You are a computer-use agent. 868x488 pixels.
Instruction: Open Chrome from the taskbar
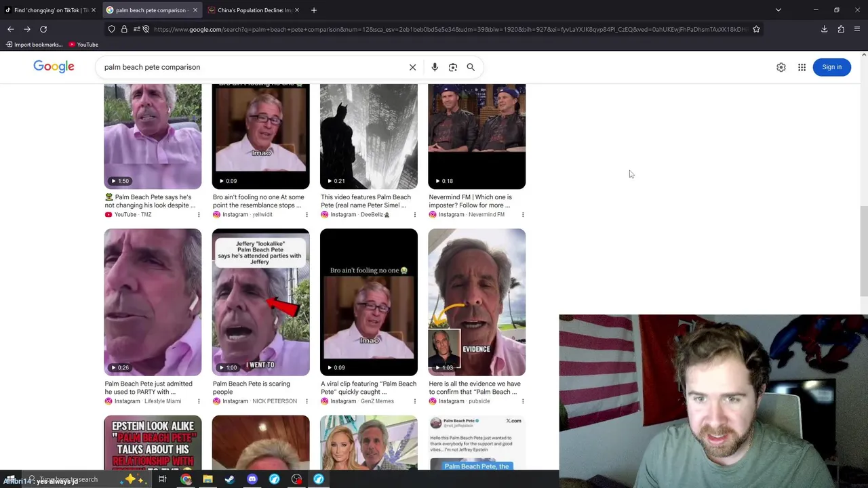pyautogui.click(x=186, y=479)
